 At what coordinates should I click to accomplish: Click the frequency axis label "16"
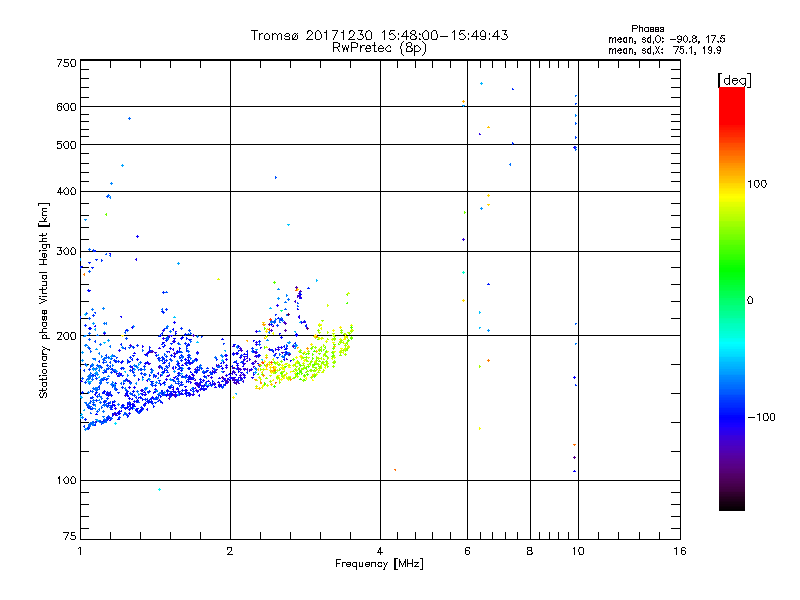click(x=680, y=551)
